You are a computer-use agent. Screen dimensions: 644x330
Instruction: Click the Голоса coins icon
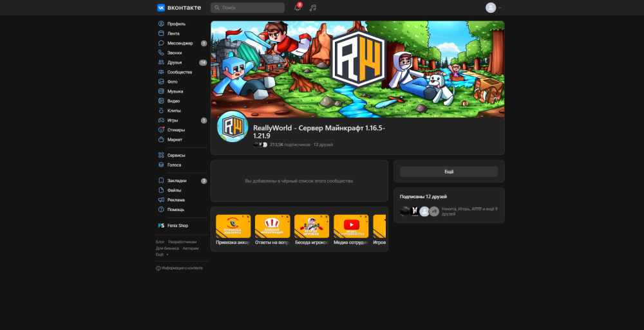pyautogui.click(x=161, y=165)
